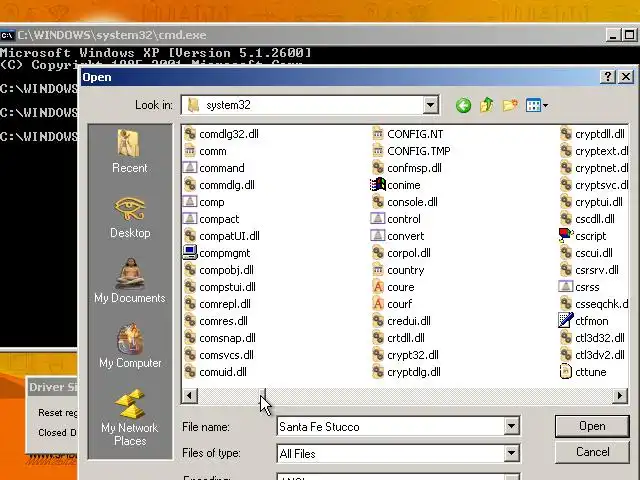Select the command file icon
Screen dimensions: 640x480
pyautogui.click(x=190, y=168)
